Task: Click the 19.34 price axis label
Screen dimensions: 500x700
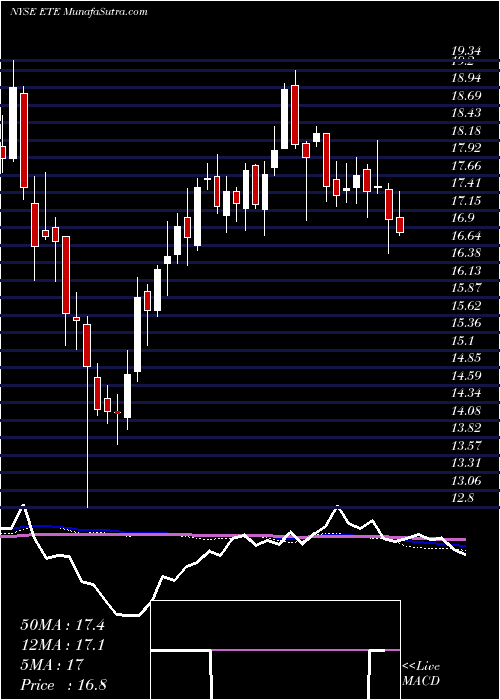Action: coord(466,51)
